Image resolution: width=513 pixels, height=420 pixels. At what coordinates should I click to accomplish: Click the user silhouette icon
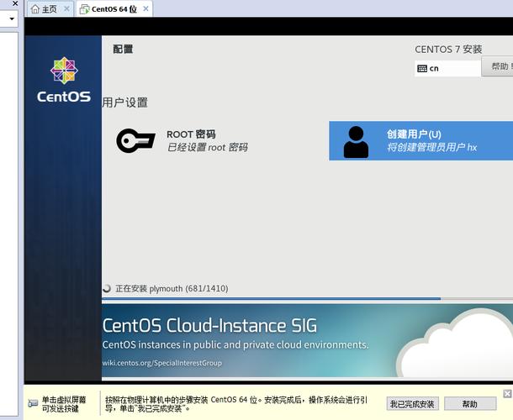356,142
